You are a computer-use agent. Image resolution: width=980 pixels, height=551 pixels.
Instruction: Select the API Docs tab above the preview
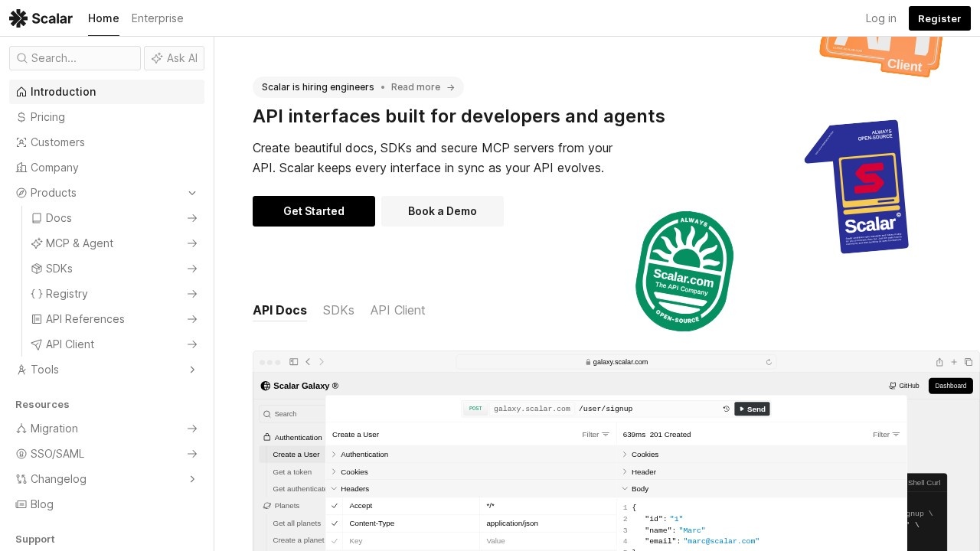point(279,310)
